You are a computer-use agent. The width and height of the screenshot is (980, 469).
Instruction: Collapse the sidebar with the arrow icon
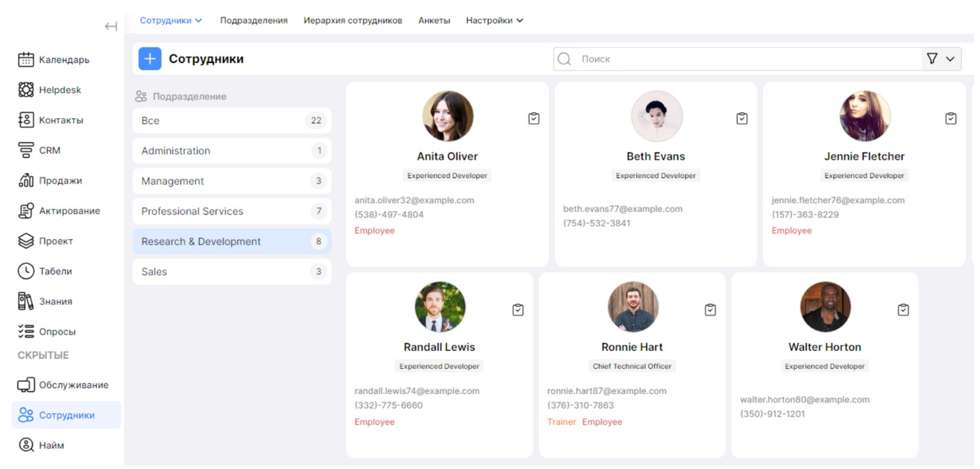pos(111,26)
